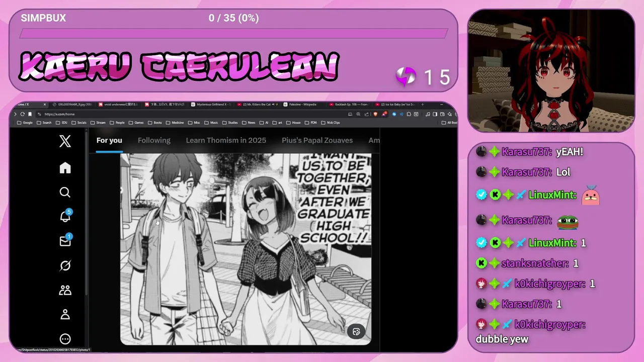This screenshot has width=644, height=362.
Task: Open the EDU bookmarks folder
Action: 61,123
